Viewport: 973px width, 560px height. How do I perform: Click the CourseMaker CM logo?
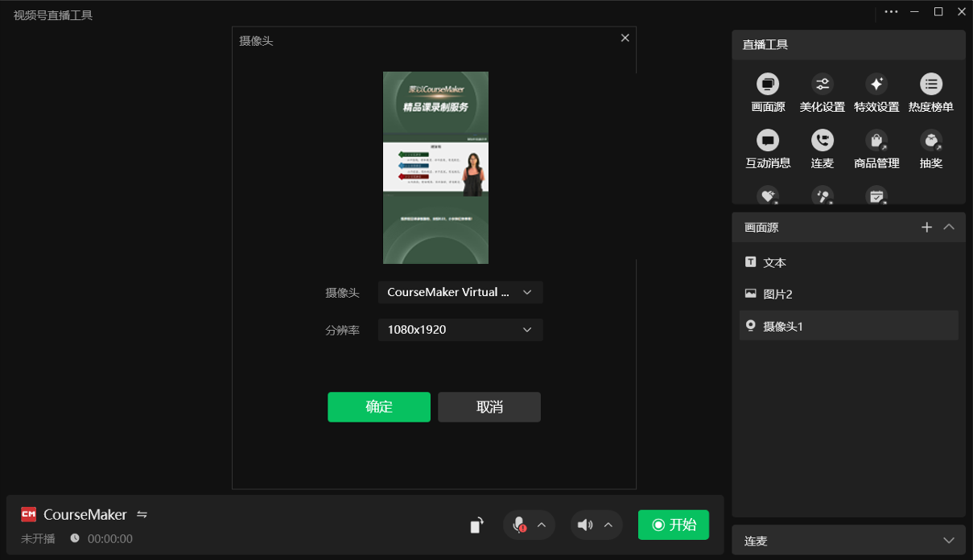[29, 514]
